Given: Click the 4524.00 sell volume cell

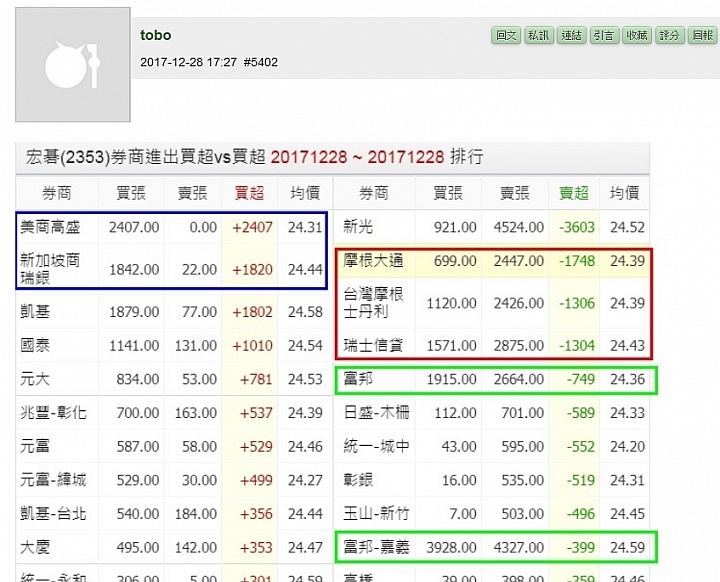Looking at the screenshot, I should [x=518, y=227].
